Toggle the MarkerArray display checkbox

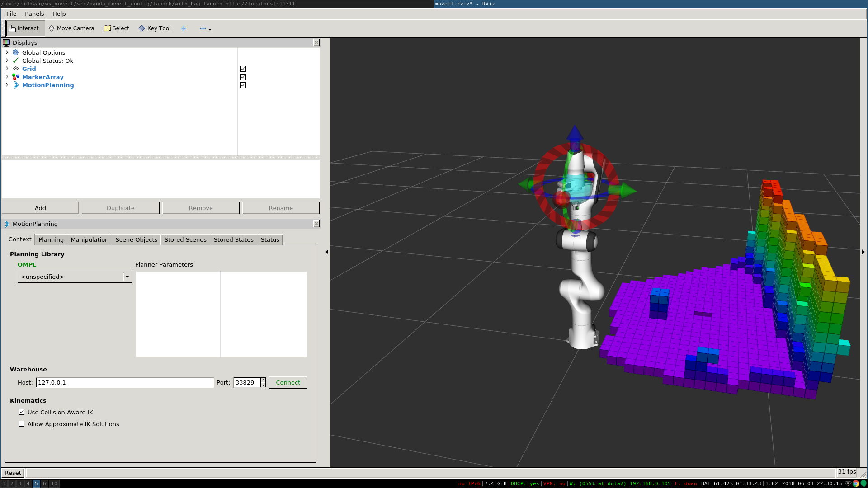click(x=243, y=77)
